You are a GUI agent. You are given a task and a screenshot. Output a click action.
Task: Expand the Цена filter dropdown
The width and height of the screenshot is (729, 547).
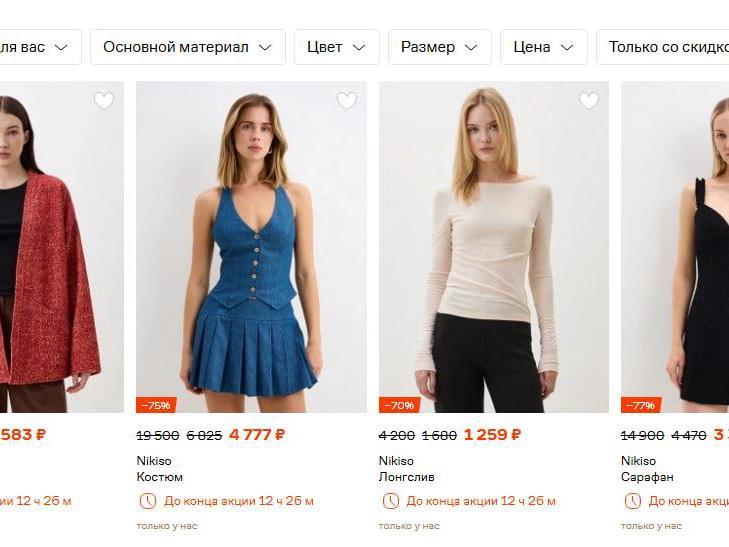pos(543,47)
